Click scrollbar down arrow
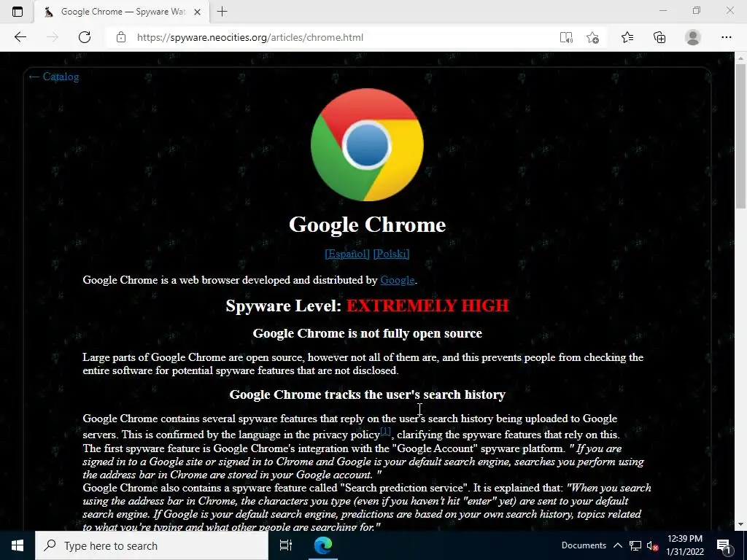This screenshot has width=747, height=560. 740,524
